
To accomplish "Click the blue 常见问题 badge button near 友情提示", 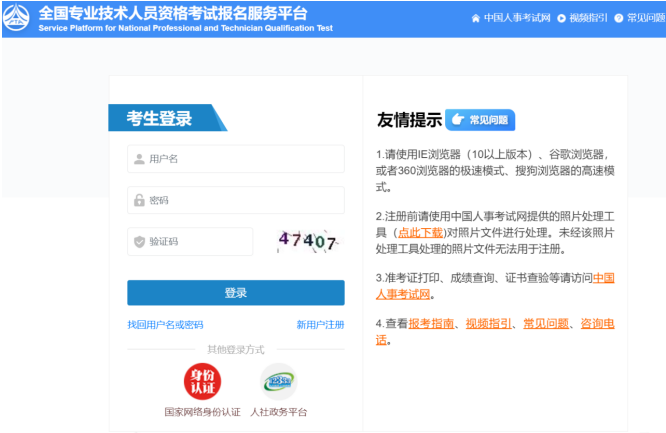I will tap(480, 120).
